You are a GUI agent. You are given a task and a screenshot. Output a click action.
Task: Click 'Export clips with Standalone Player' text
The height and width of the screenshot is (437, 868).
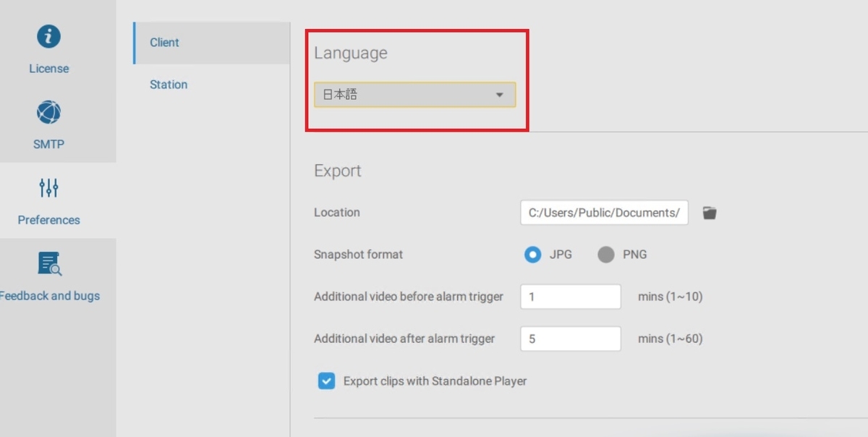pos(435,381)
